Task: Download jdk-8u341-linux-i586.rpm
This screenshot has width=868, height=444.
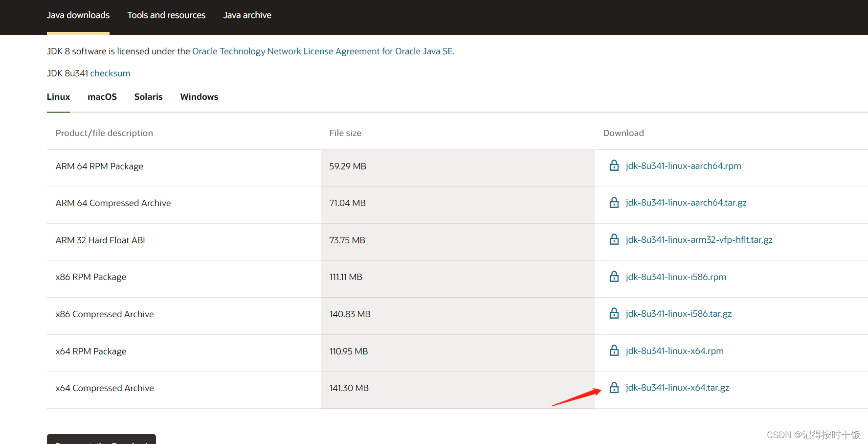Action: pyautogui.click(x=676, y=277)
